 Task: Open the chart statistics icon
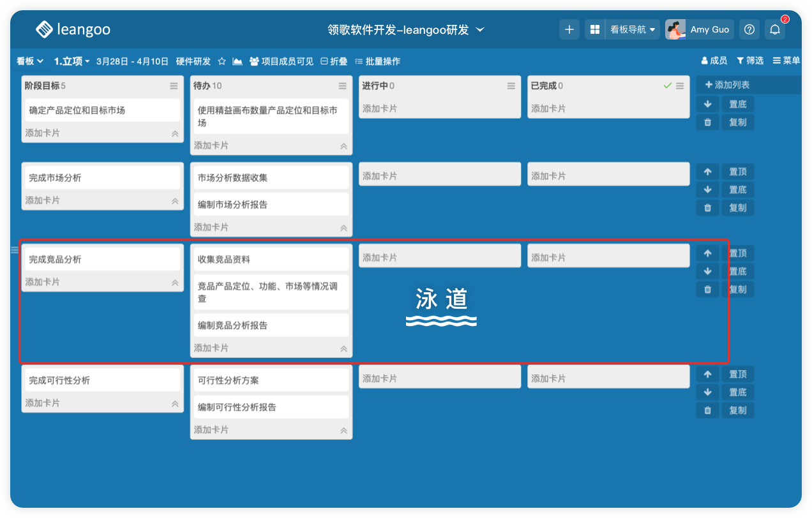[x=237, y=61]
